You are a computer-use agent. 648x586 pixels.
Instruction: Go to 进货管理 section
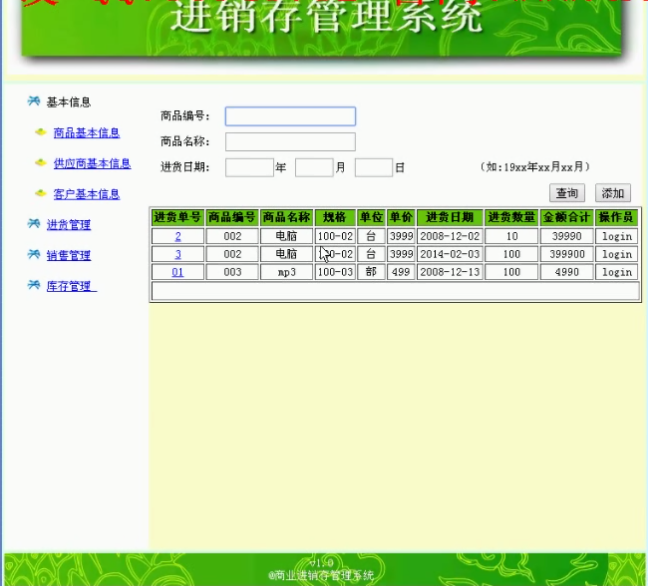(x=69, y=225)
